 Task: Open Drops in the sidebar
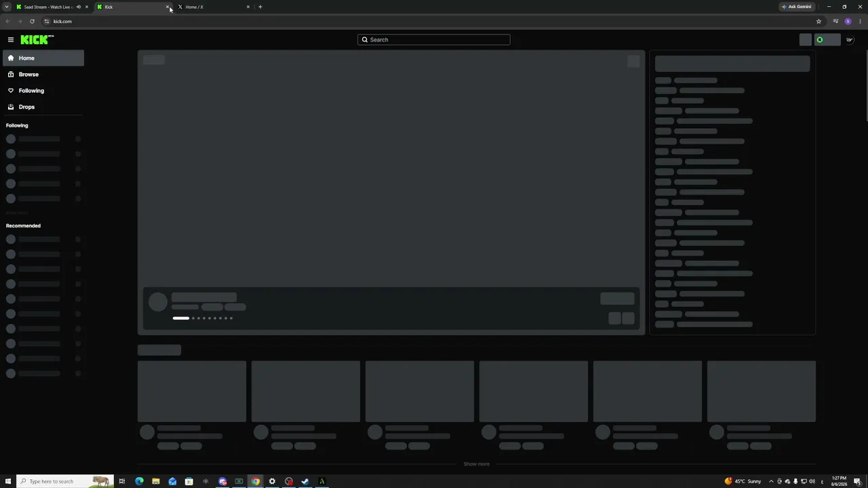[43, 107]
